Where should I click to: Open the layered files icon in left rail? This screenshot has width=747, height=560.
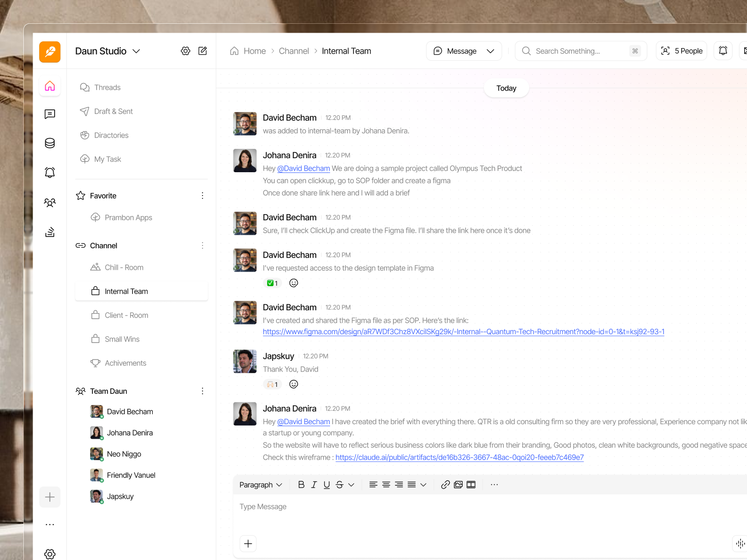(x=50, y=232)
